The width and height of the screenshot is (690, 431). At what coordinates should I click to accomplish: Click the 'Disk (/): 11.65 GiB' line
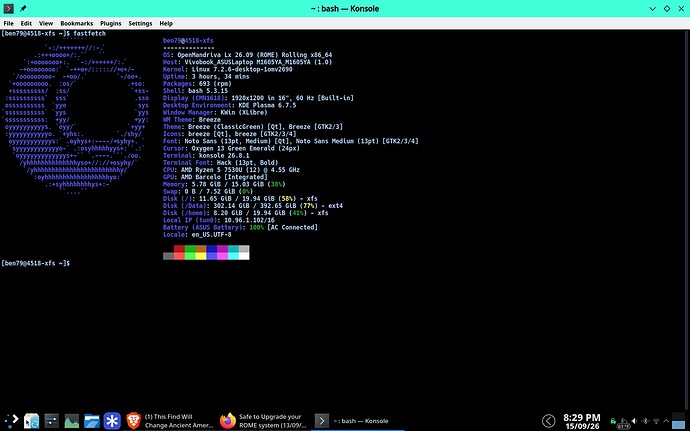[240, 199]
